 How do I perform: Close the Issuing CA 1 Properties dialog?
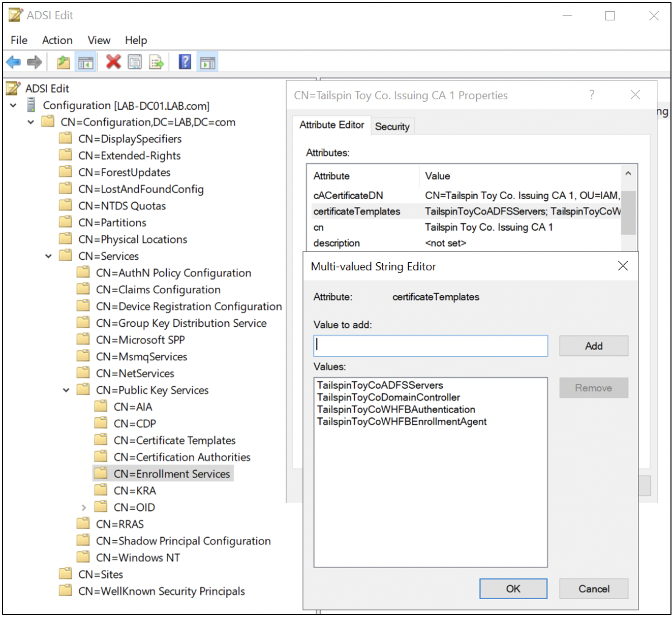click(x=635, y=95)
